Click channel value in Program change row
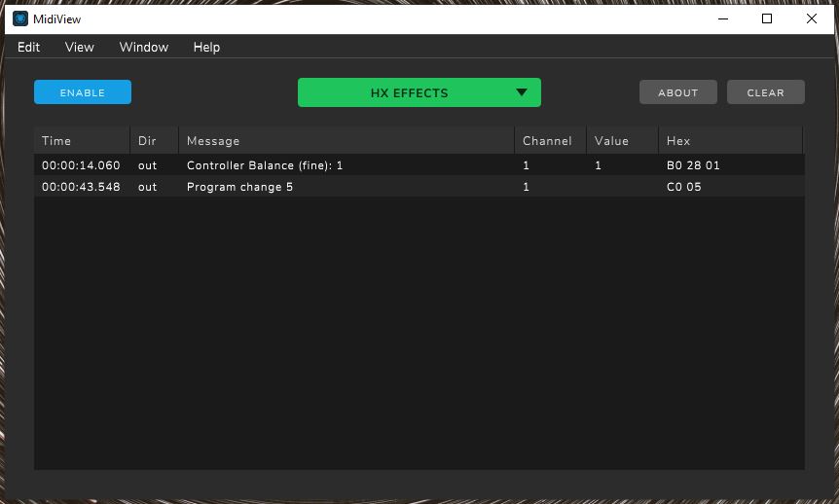The height and width of the screenshot is (504, 839). pos(526,187)
